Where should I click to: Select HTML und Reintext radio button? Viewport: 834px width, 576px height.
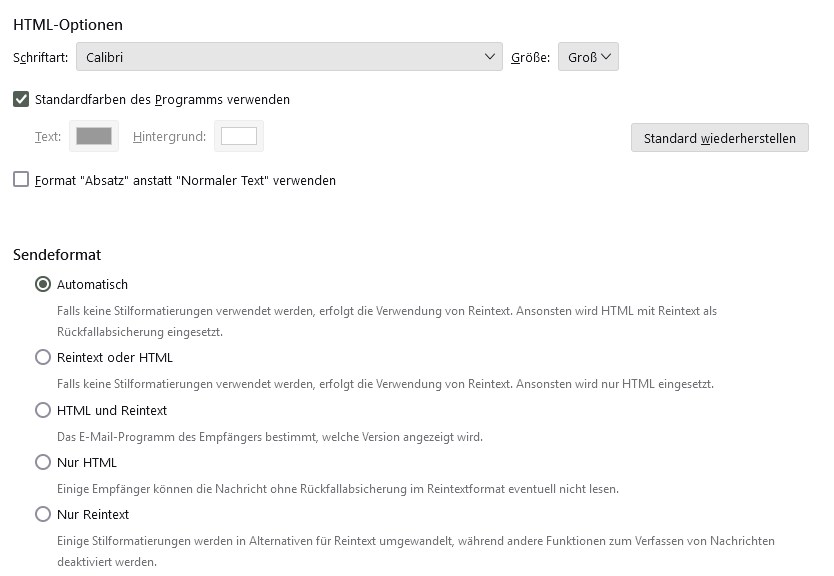tap(43, 410)
